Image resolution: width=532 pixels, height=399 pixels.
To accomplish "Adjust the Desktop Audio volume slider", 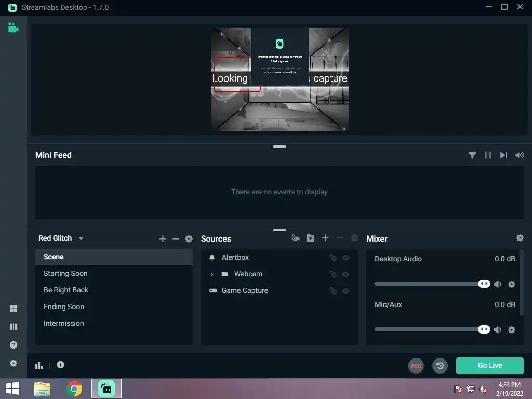I will [432, 284].
